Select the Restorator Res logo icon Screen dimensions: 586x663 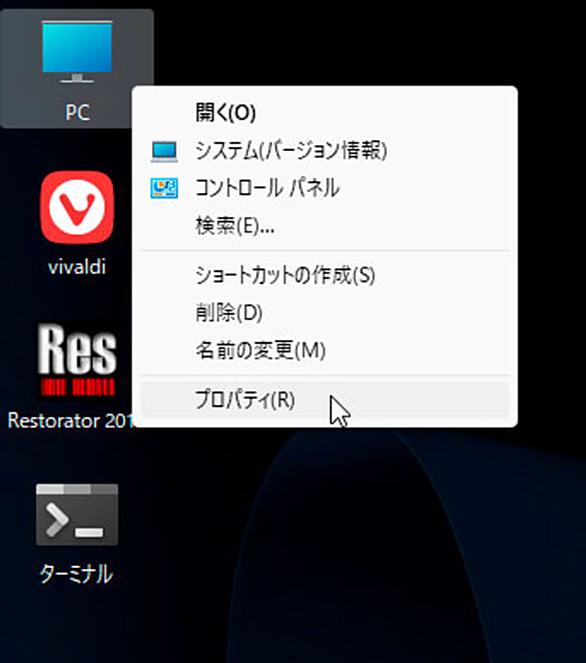click(77, 359)
